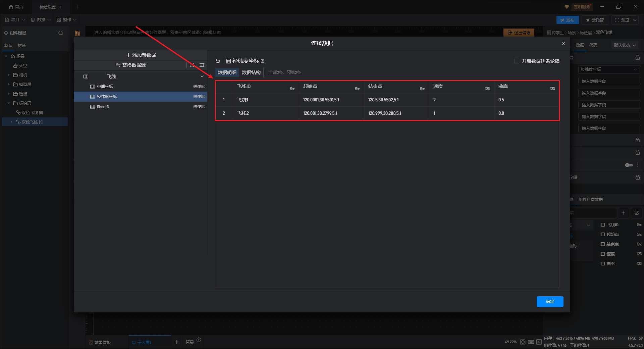Viewport: 644px width, 349px height.
Task: Switch to 数据明细 tab
Action: click(227, 72)
